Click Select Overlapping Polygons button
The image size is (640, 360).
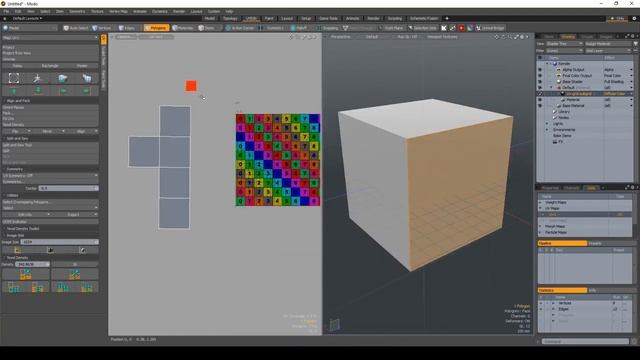tap(50, 202)
